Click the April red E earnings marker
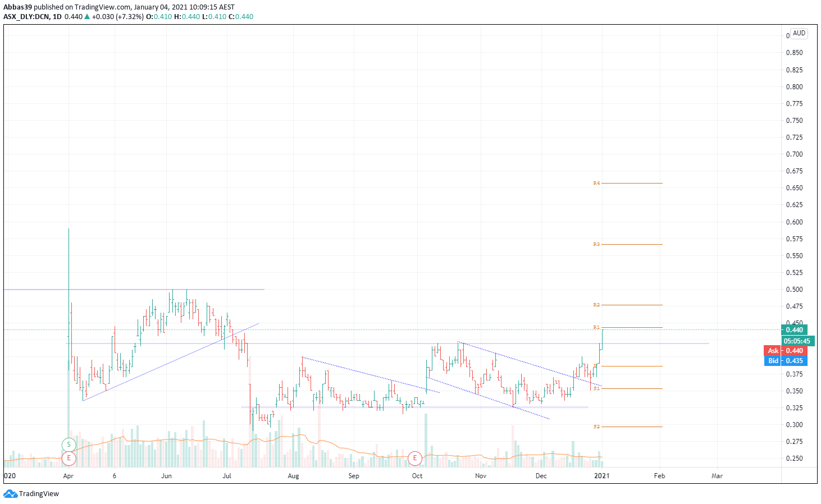821x504 pixels. [69, 458]
